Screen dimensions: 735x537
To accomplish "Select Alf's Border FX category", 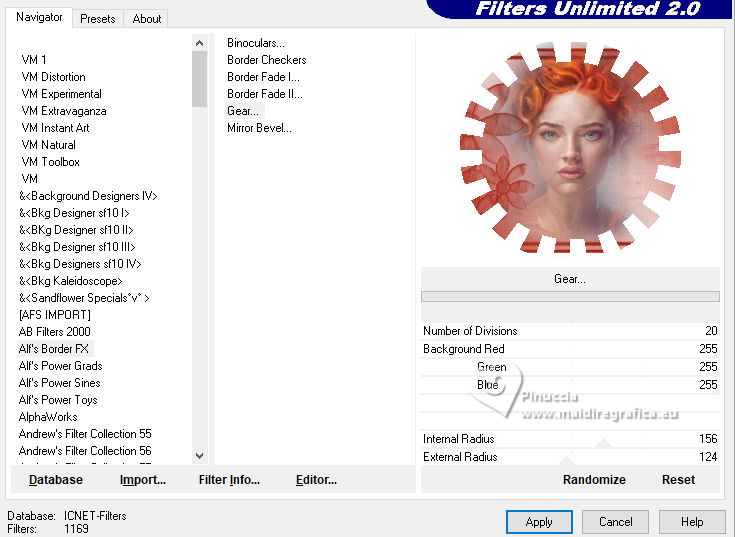I will [53, 349].
